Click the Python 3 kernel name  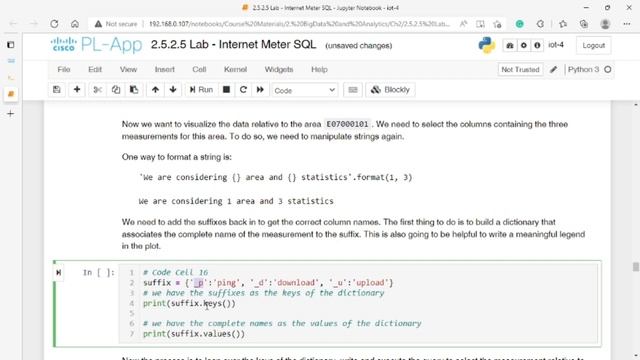click(x=583, y=69)
